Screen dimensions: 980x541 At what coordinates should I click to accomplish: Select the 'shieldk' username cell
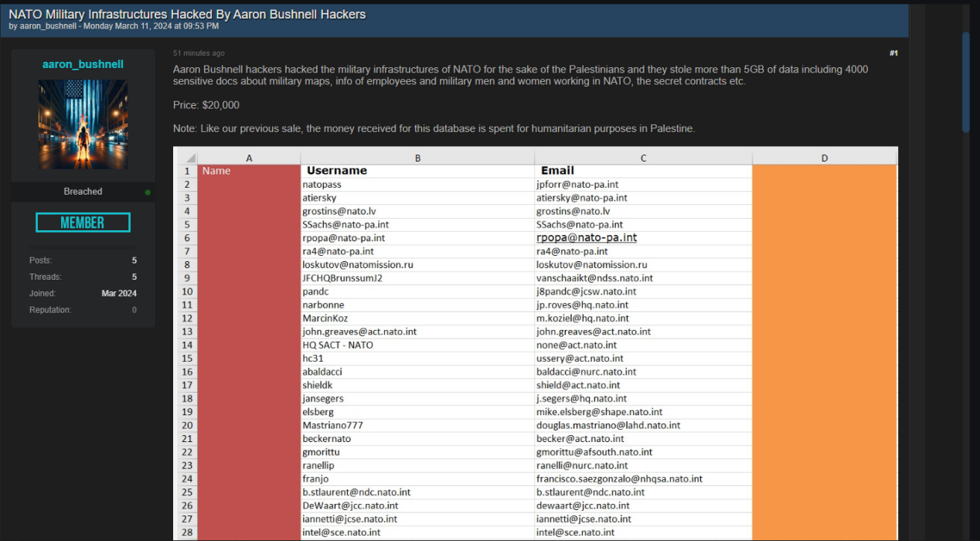click(x=417, y=385)
